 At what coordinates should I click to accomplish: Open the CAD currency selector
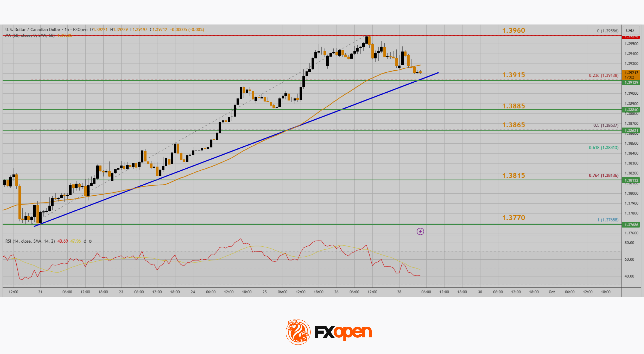(x=630, y=31)
